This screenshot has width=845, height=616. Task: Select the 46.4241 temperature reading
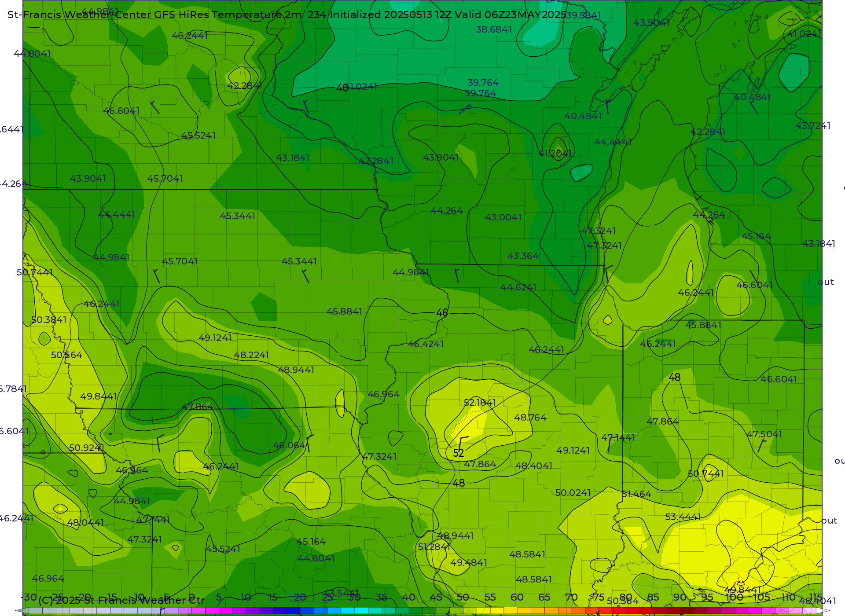pyautogui.click(x=426, y=344)
